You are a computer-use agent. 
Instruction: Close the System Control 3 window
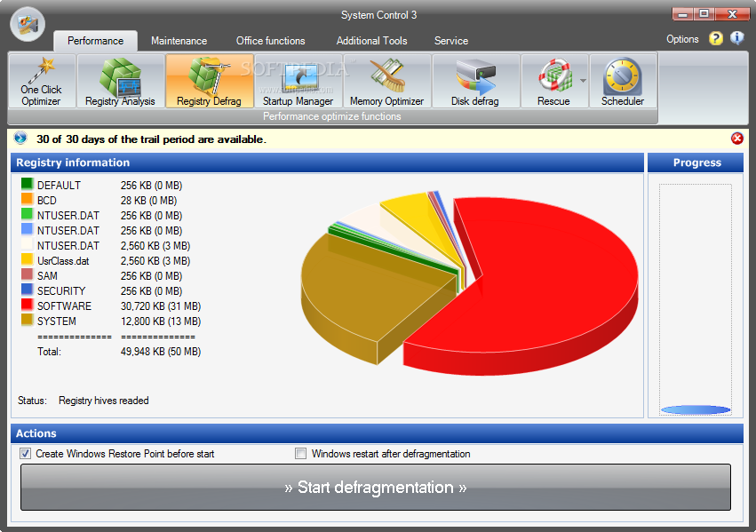(x=732, y=14)
